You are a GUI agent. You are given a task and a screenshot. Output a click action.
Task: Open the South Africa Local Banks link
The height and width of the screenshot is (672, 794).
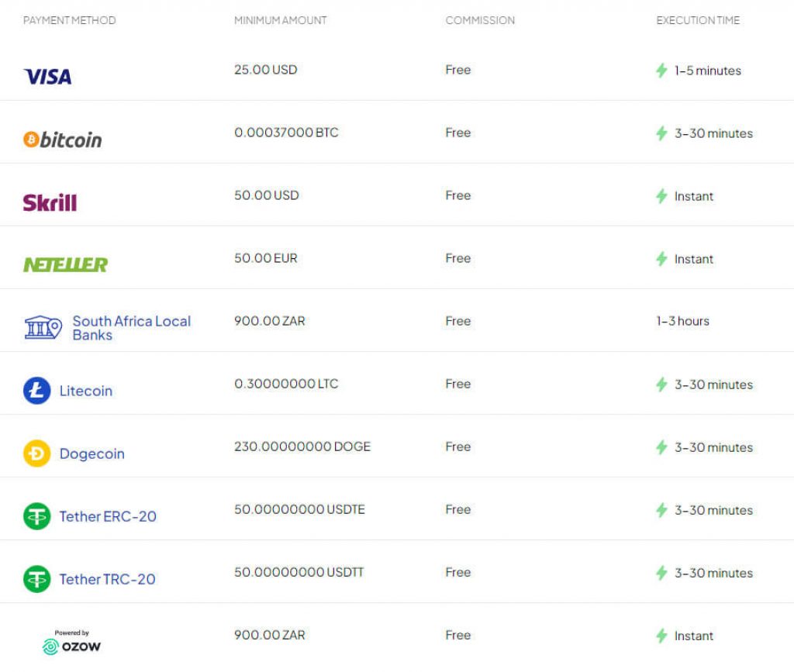(131, 328)
